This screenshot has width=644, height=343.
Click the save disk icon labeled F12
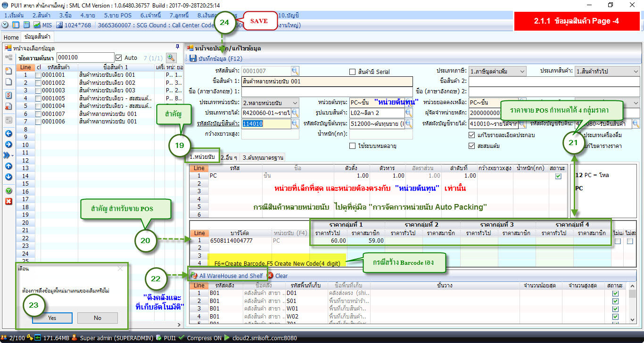point(193,58)
